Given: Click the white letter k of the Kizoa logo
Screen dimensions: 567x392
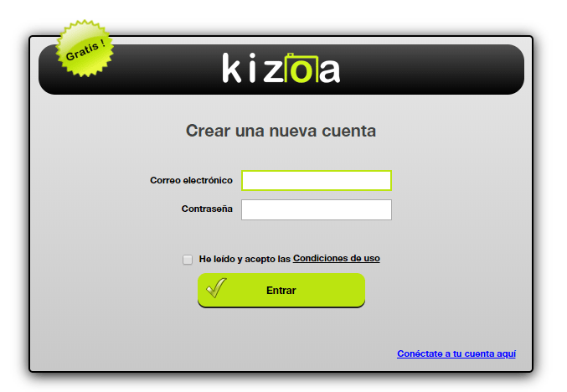Looking at the screenshot, I should (231, 68).
